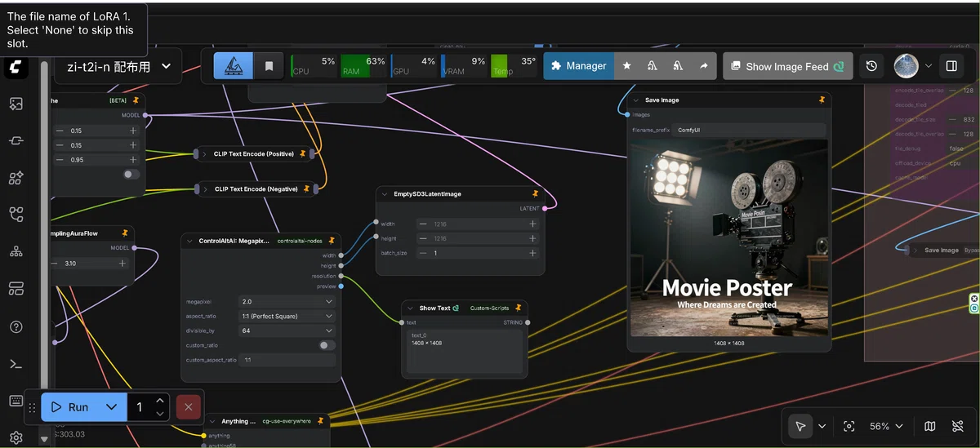Open the Run button dropdown arrow
Viewport: 980px width, 448px height.
pos(112,406)
